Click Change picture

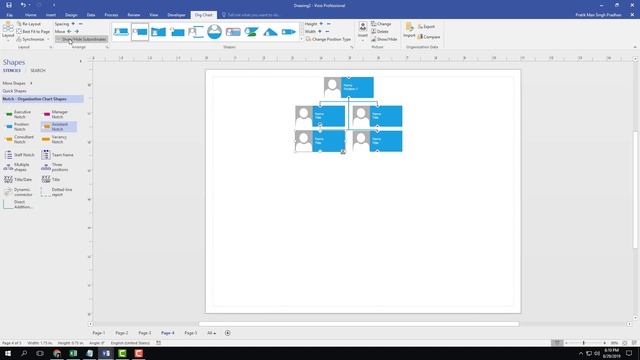coord(381,24)
